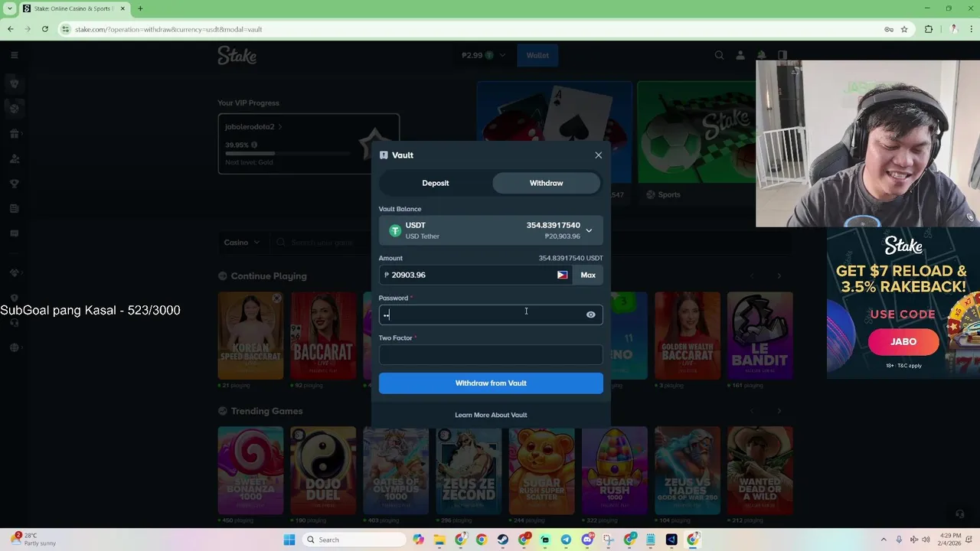Click the Withdraw from Vault button
Image resolution: width=980 pixels, height=551 pixels.
pyautogui.click(x=491, y=383)
